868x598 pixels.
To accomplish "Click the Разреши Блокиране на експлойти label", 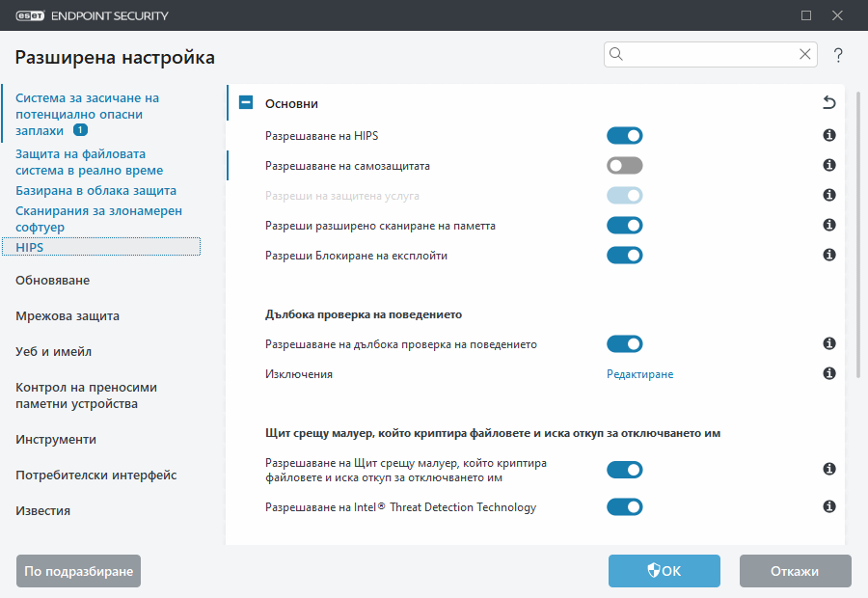I will [x=357, y=256].
